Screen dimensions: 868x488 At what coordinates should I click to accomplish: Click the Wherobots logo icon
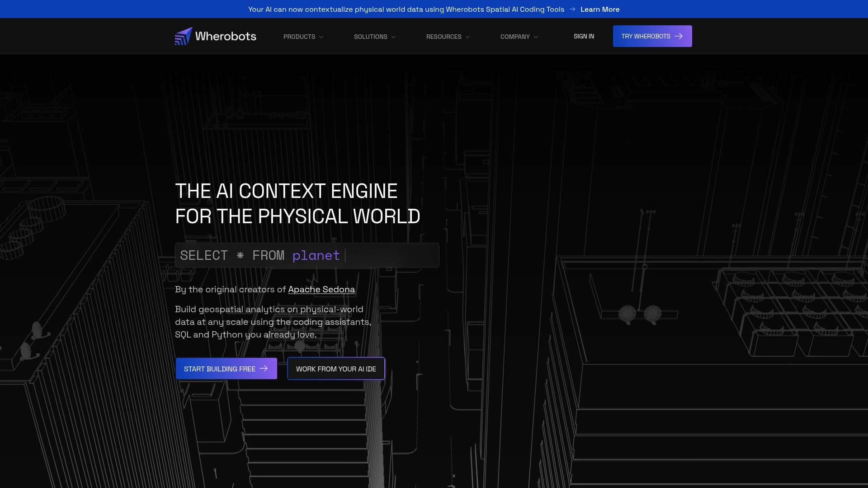tap(184, 36)
